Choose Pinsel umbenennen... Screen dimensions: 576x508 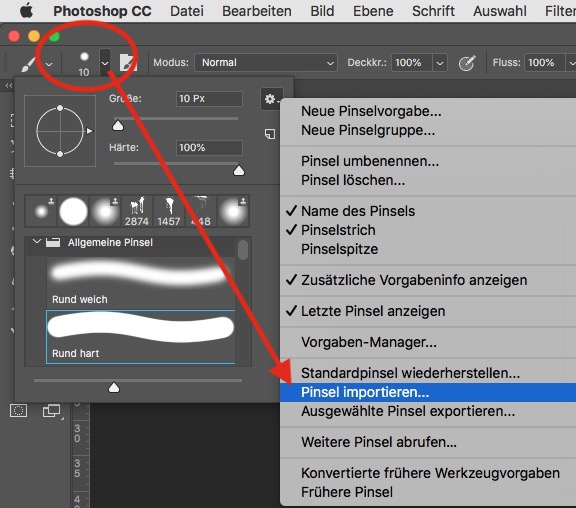click(x=370, y=161)
